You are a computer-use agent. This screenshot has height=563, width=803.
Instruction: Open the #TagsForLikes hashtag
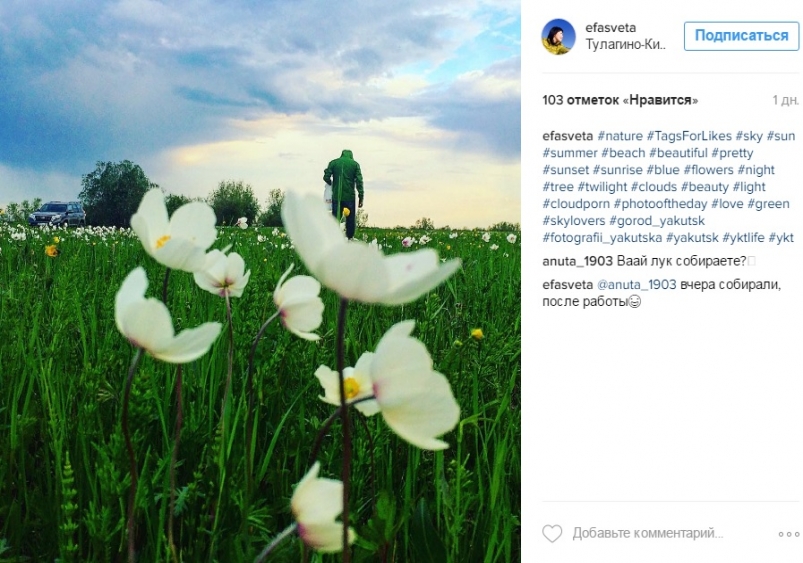coord(689,136)
